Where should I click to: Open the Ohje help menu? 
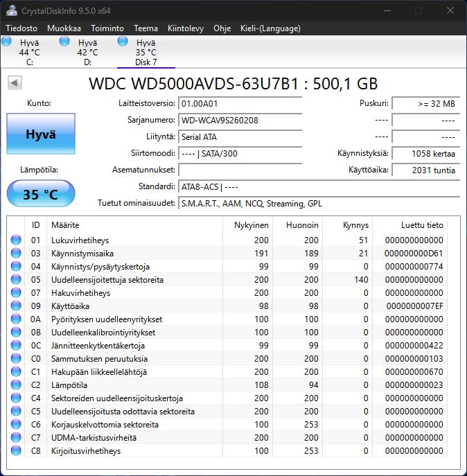tap(222, 28)
